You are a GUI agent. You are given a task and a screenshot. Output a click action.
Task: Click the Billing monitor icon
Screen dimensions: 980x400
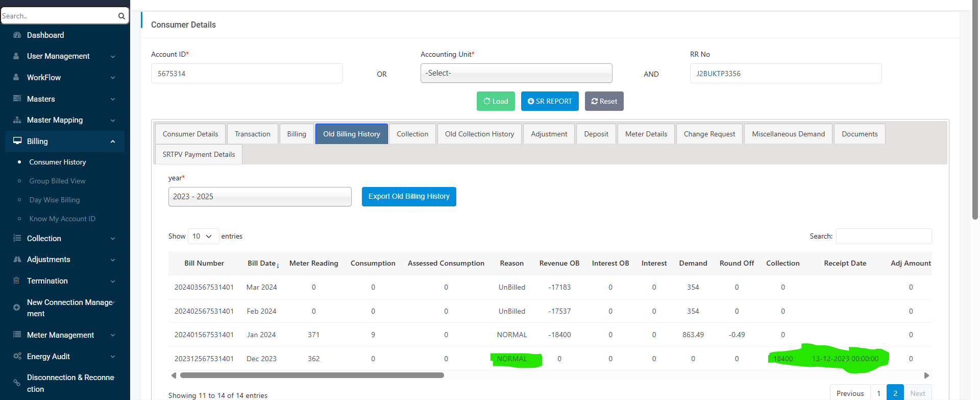pos(17,141)
